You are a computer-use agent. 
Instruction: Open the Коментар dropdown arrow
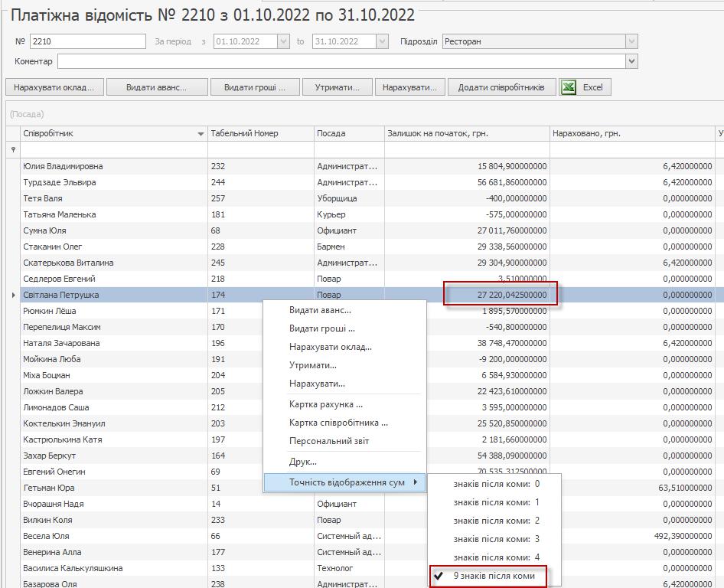[631, 61]
